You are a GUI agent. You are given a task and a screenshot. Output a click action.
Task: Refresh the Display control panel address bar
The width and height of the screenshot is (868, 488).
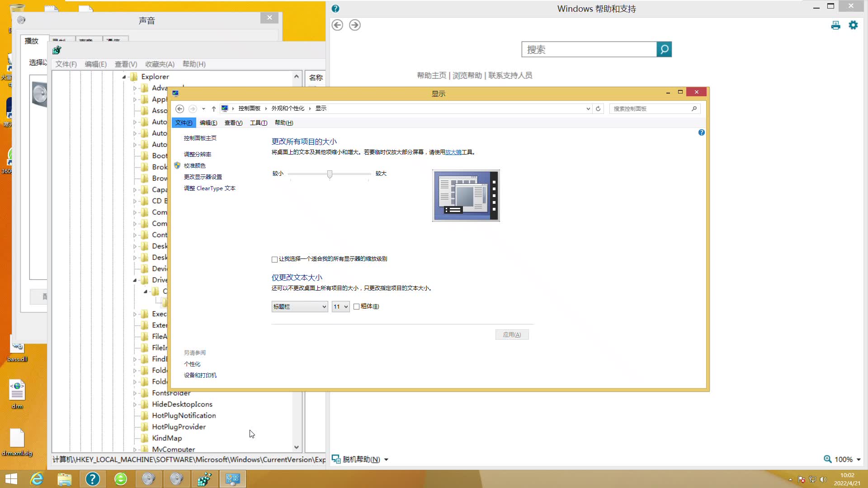[598, 108]
